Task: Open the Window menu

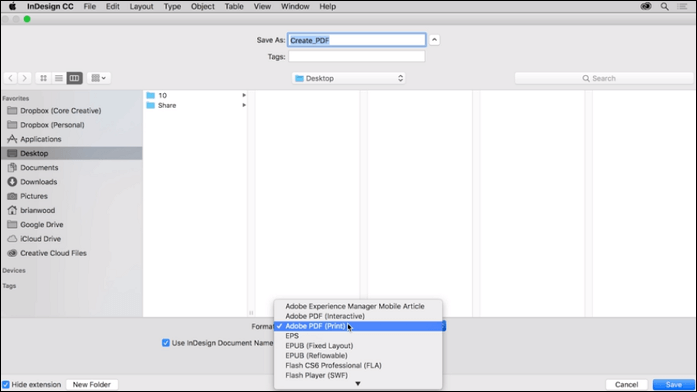Action: pos(295,6)
